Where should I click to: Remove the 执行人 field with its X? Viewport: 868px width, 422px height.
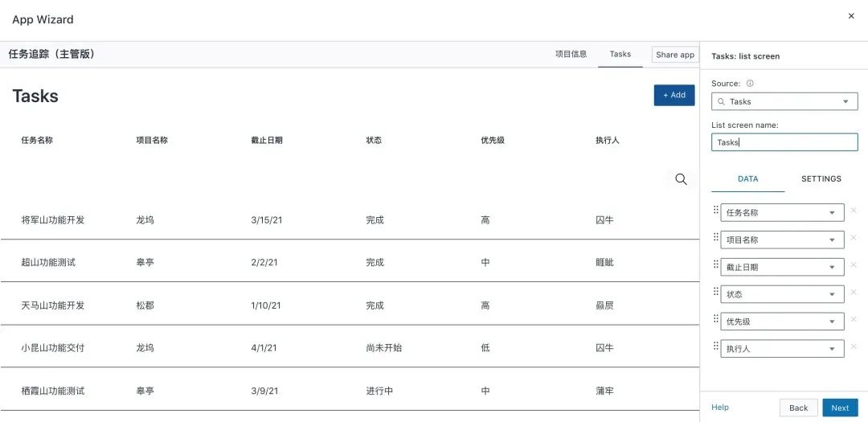point(853,346)
